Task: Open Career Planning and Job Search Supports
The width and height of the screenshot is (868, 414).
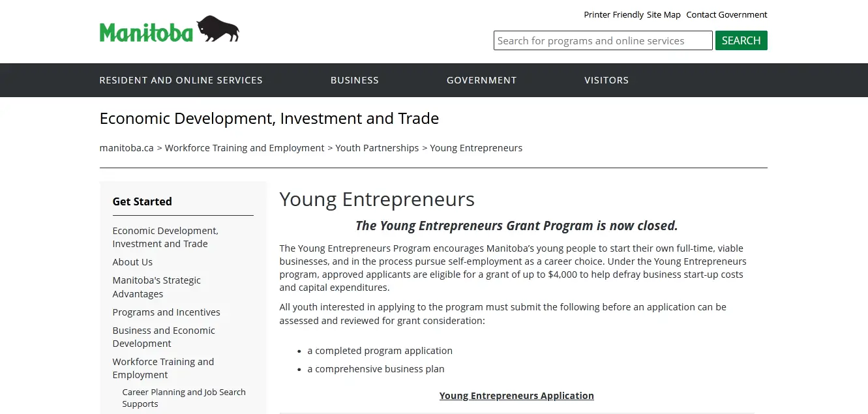Action: (x=183, y=398)
